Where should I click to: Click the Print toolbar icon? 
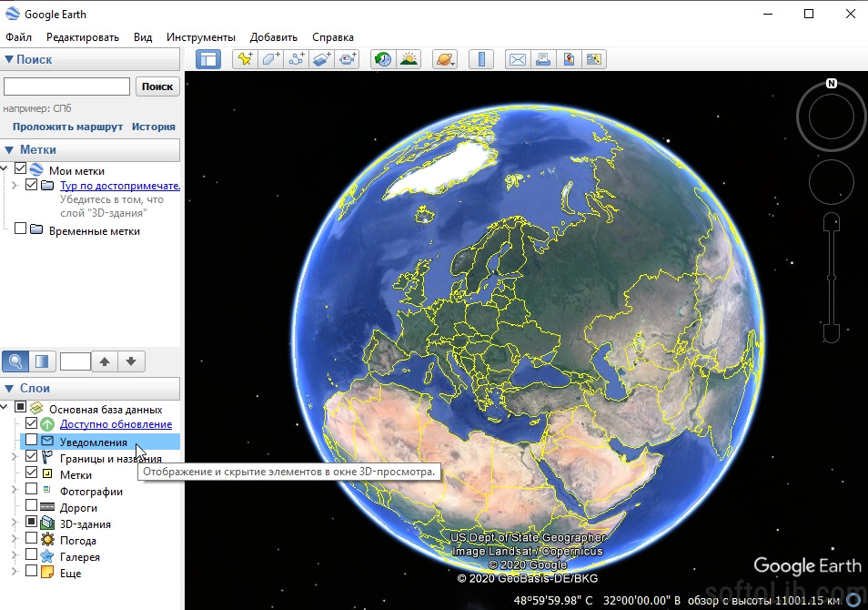[543, 59]
